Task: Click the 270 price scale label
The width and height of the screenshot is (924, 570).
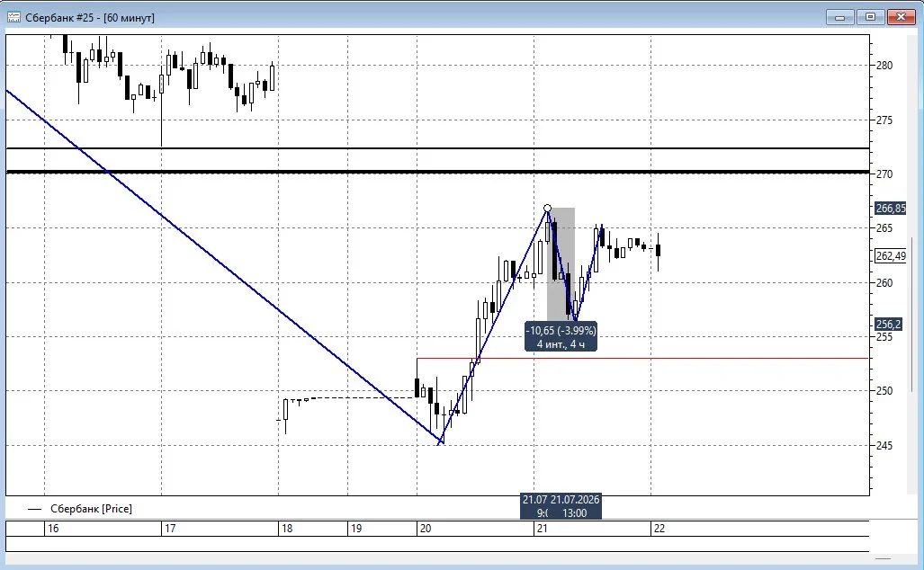Action: (x=884, y=174)
